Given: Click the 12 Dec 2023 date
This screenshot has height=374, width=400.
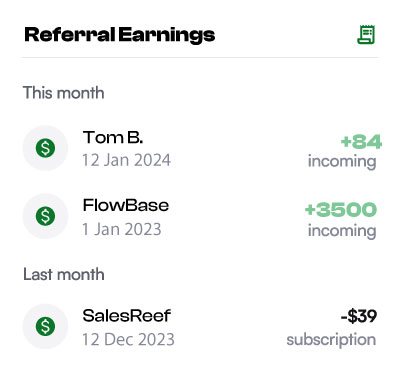Looking at the screenshot, I should tap(128, 340).
